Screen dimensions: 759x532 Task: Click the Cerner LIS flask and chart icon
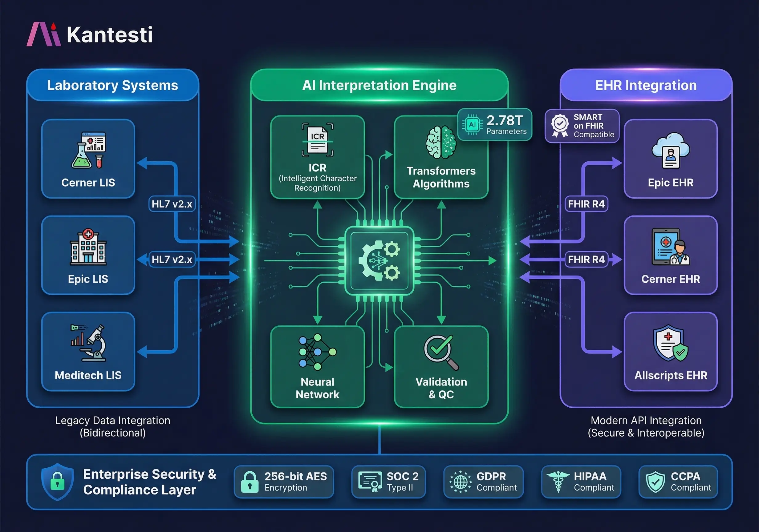pos(89,150)
